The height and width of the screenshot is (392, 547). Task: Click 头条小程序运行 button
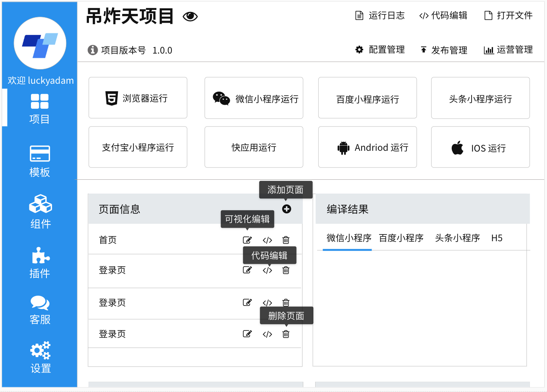(480, 98)
